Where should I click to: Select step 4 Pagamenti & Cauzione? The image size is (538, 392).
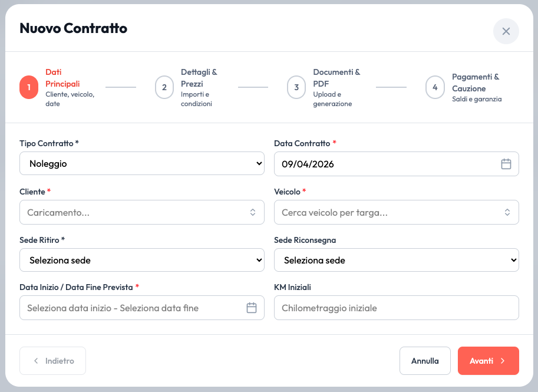tap(434, 87)
